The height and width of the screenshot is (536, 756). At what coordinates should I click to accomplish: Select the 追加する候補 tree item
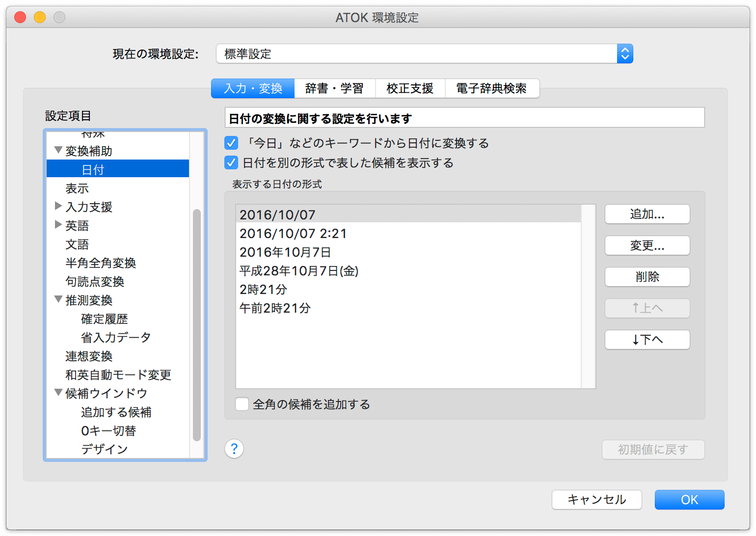(118, 412)
